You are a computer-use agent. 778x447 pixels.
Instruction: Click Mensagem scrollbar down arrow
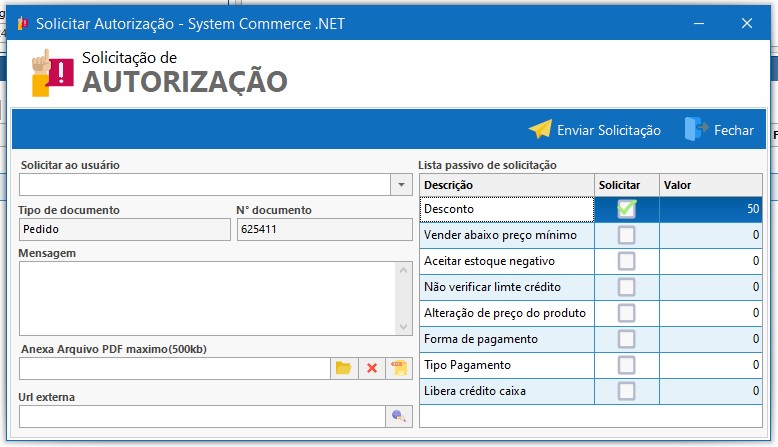coord(403,327)
